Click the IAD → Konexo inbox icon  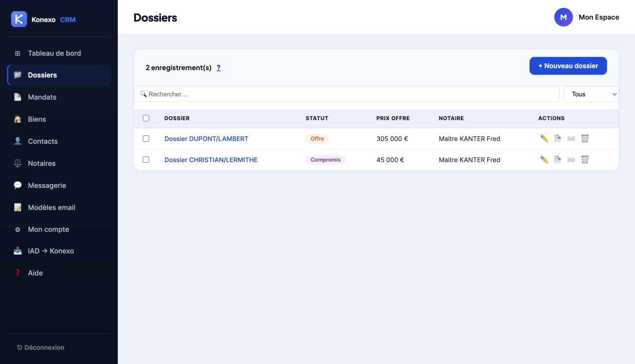click(18, 251)
